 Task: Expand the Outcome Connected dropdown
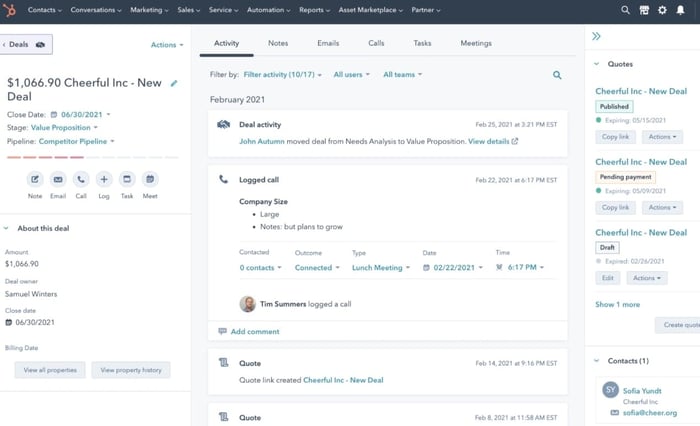[x=317, y=268]
